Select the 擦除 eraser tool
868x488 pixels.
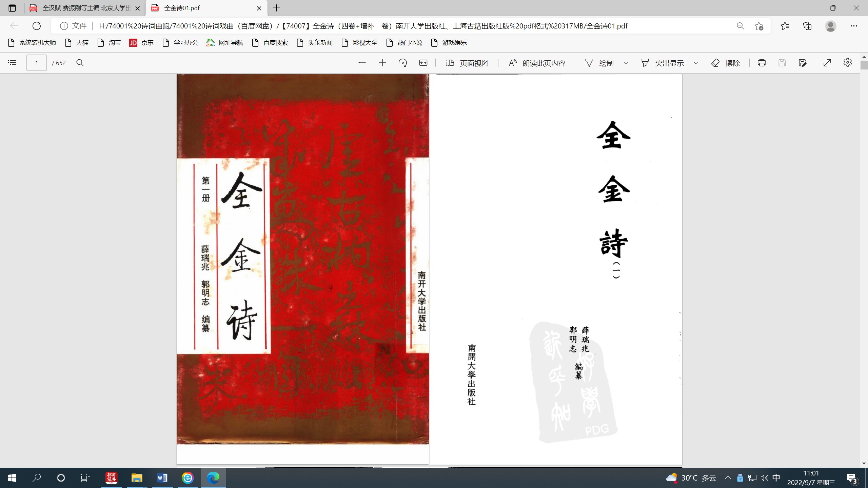point(726,63)
